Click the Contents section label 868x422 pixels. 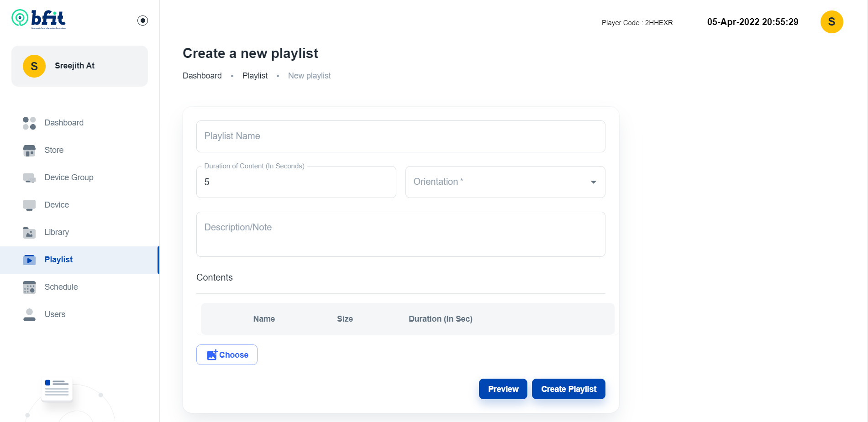coord(215,277)
